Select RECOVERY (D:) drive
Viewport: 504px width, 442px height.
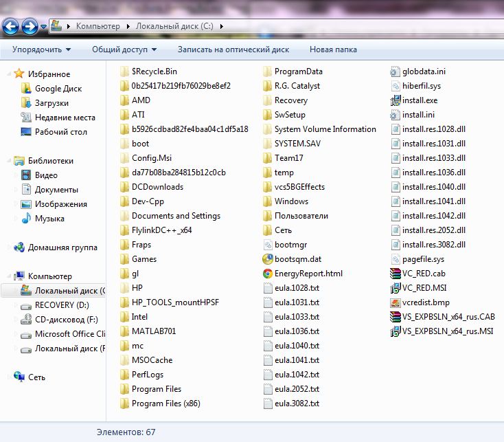point(62,305)
